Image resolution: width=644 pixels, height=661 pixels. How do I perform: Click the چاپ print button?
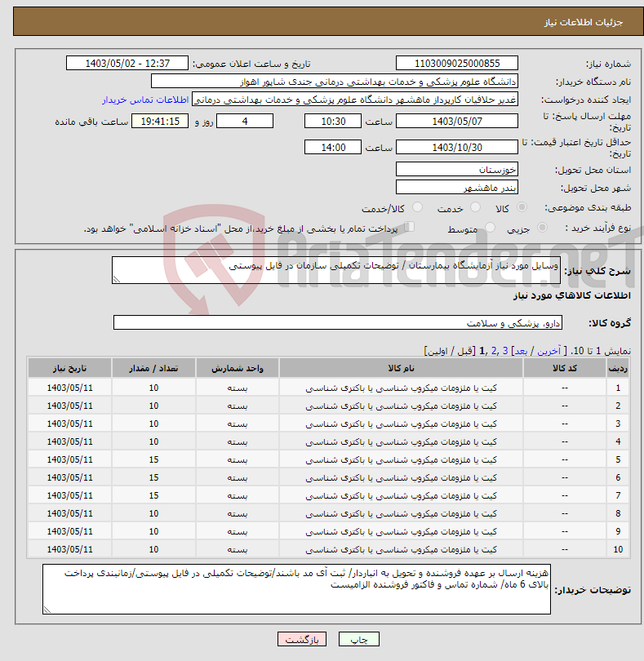coord(359,639)
